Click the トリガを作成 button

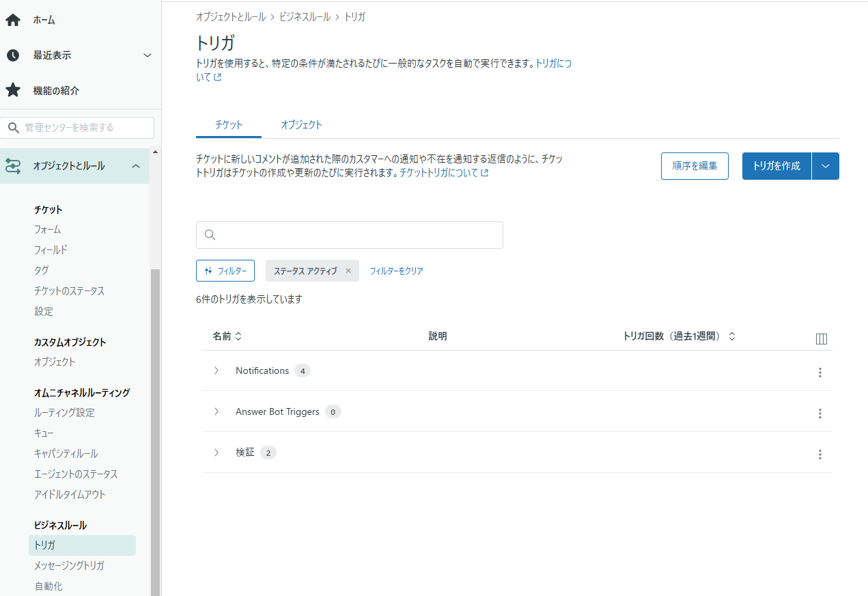click(x=776, y=166)
